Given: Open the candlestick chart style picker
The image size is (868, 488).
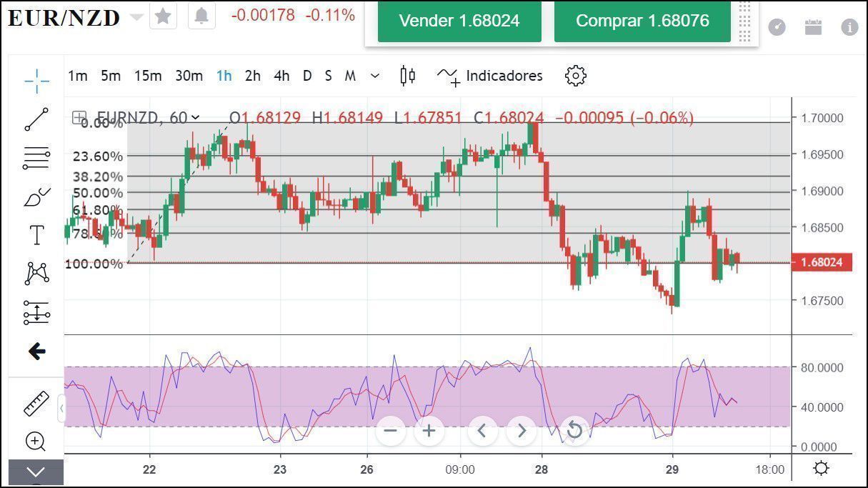Looking at the screenshot, I should point(407,76).
